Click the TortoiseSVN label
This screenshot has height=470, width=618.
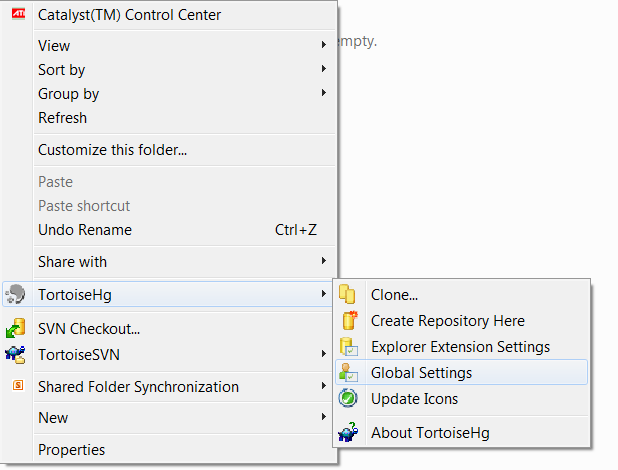coord(79,354)
